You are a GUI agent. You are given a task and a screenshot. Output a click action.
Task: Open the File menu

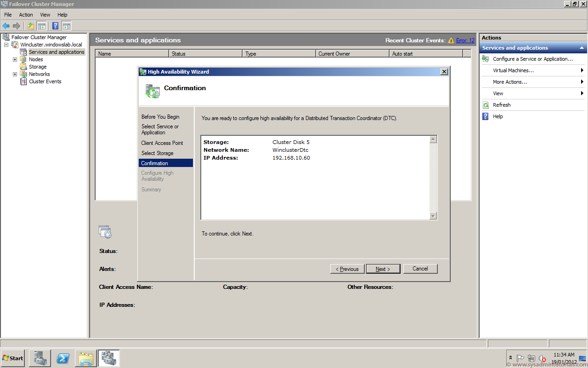8,15
